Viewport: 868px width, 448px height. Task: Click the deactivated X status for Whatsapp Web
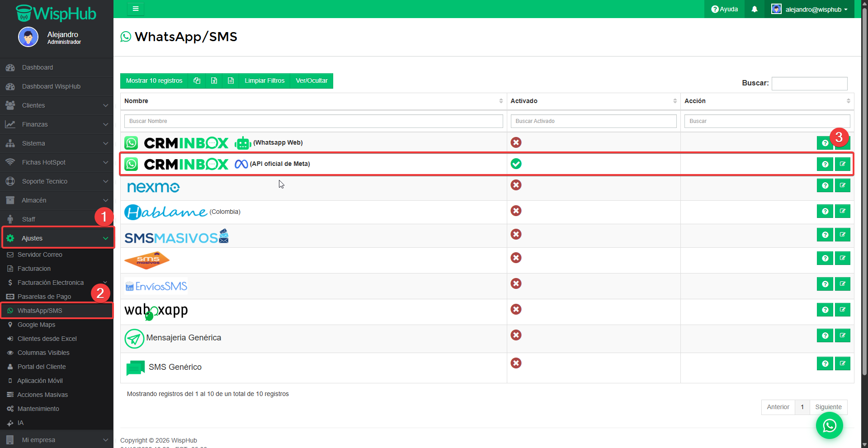(x=516, y=142)
